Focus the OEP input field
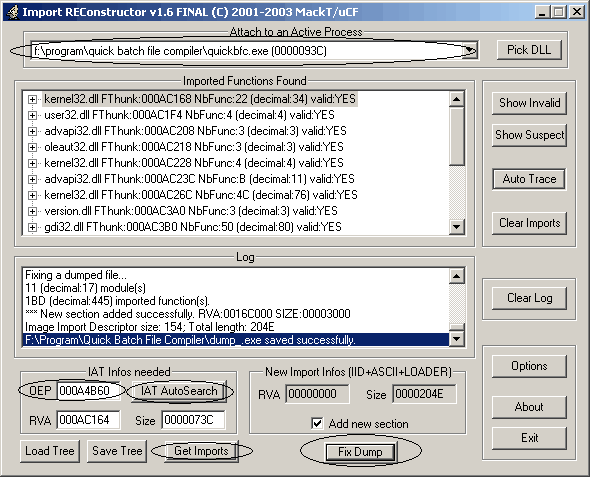Screen dimensions: 590x477 tap(88, 391)
